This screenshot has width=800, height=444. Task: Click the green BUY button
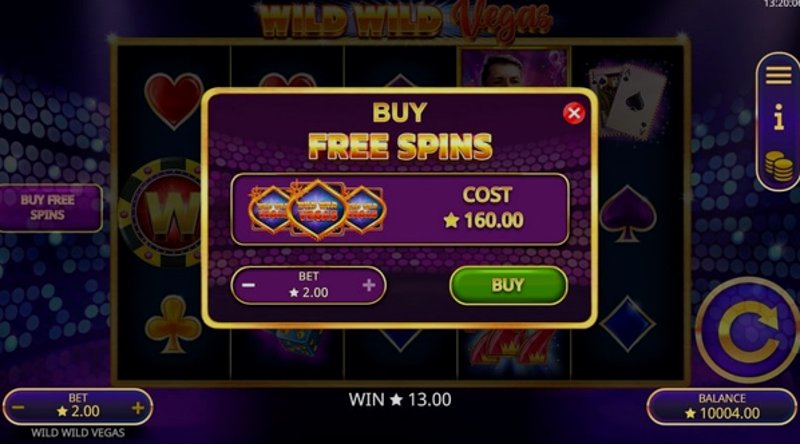[508, 285]
